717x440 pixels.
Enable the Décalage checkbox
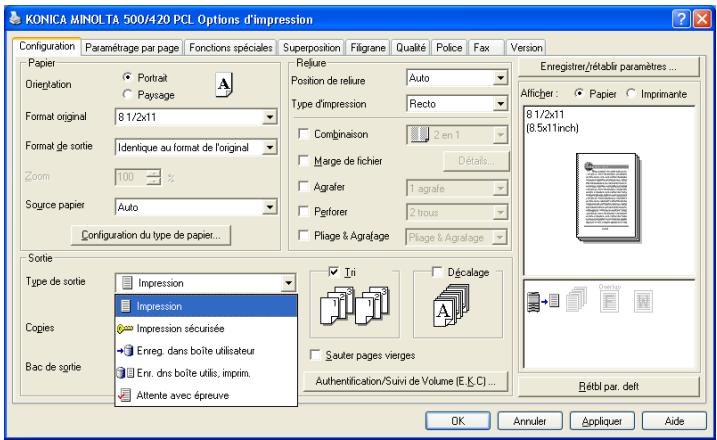pos(437,272)
